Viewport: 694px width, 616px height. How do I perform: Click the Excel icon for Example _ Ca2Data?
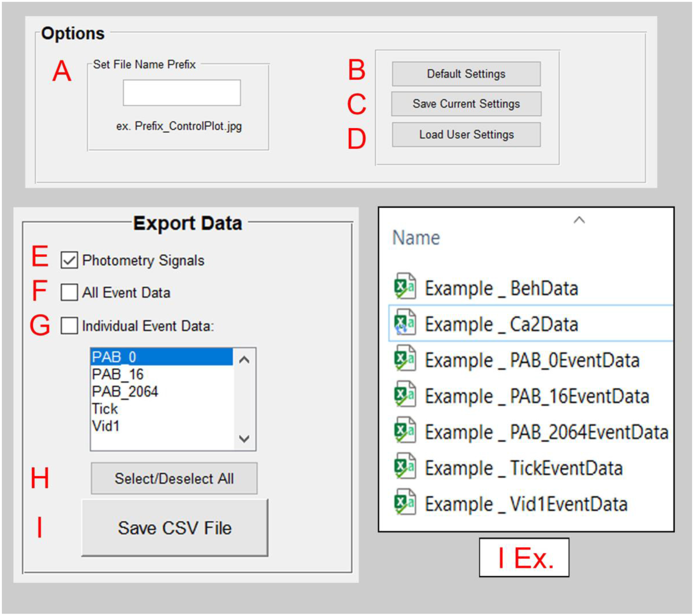[405, 323]
